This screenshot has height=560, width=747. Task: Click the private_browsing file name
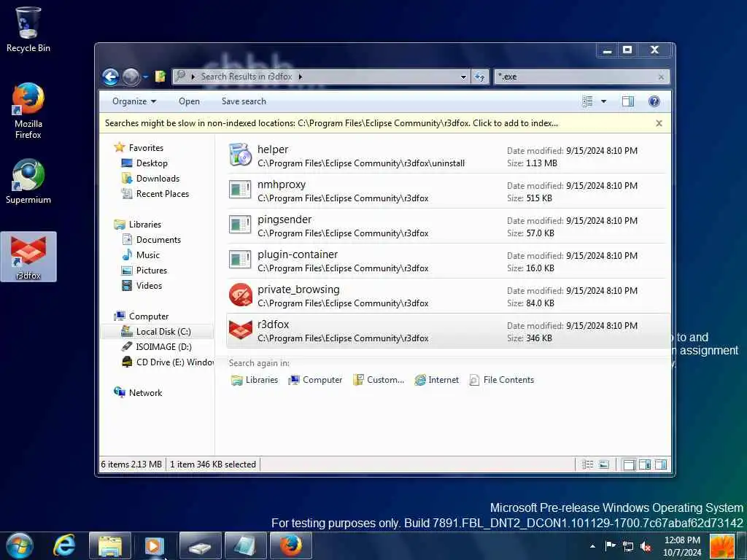298,289
